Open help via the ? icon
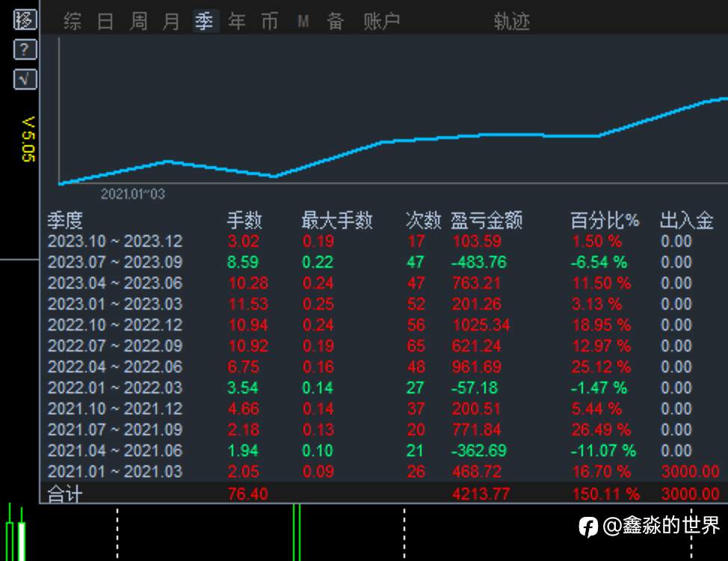Viewport: 728px width, 561px height. [24, 49]
